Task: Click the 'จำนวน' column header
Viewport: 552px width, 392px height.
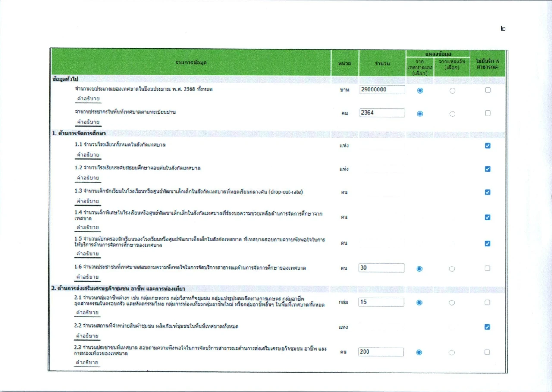Action: [x=382, y=63]
